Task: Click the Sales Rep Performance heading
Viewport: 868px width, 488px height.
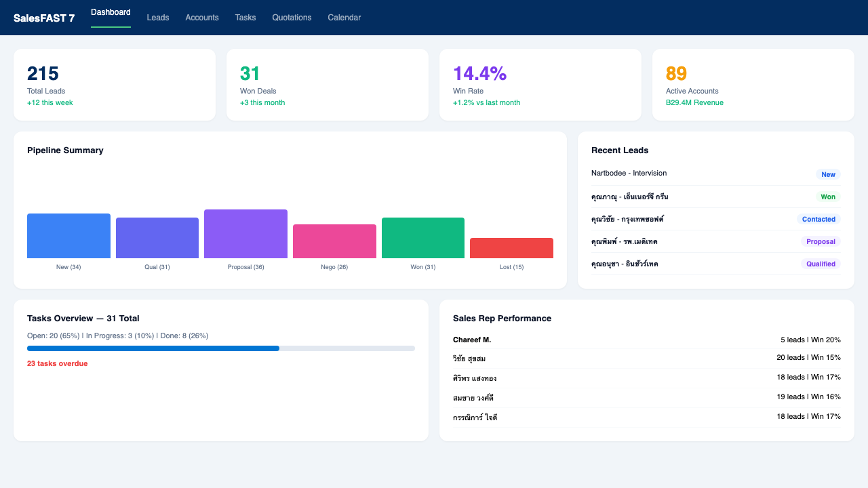Action: [502, 319]
